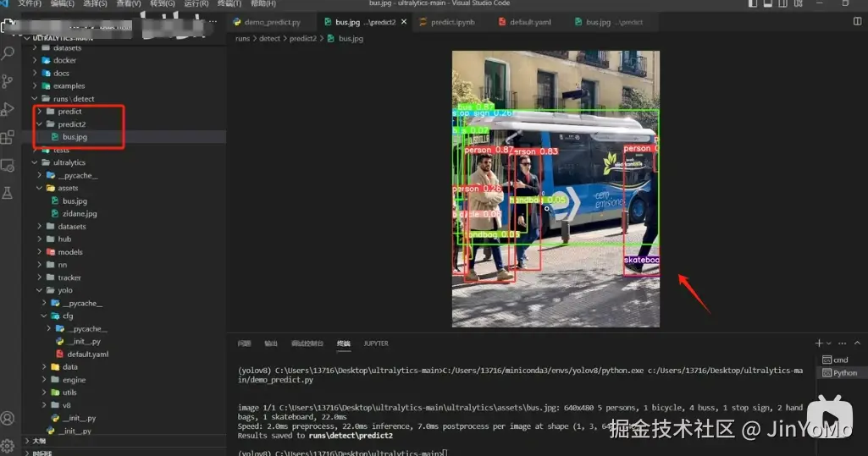Select the tracker folder row
The width and height of the screenshot is (868, 456).
tap(124, 277)
